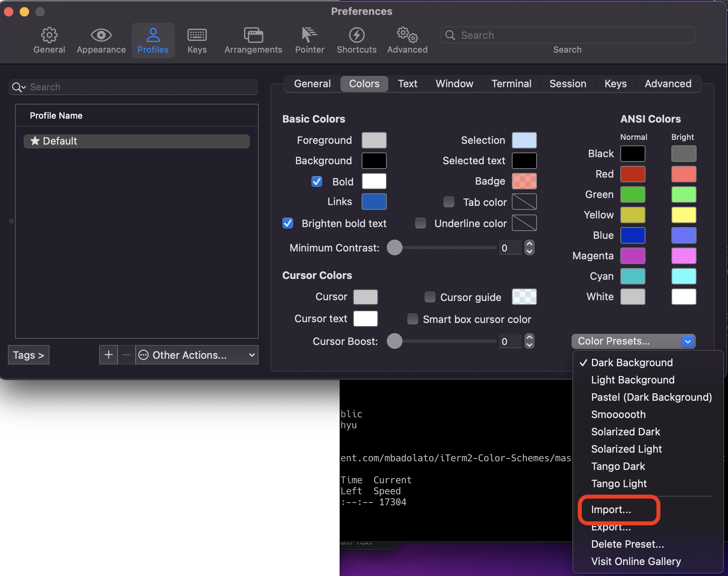Click Visit Online Gallery
Screen dimensions: 728x576
648,561
